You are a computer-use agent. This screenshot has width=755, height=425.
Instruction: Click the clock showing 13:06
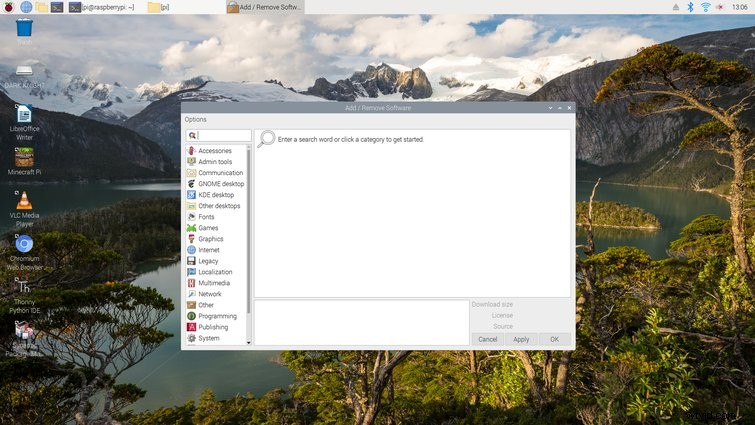(x=740, y=7)
